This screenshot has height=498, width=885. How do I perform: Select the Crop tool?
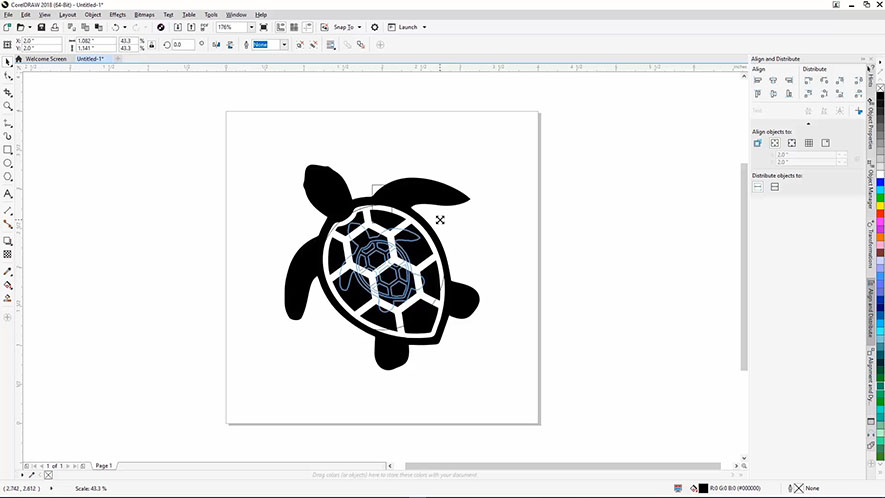(x=8, y=92)
